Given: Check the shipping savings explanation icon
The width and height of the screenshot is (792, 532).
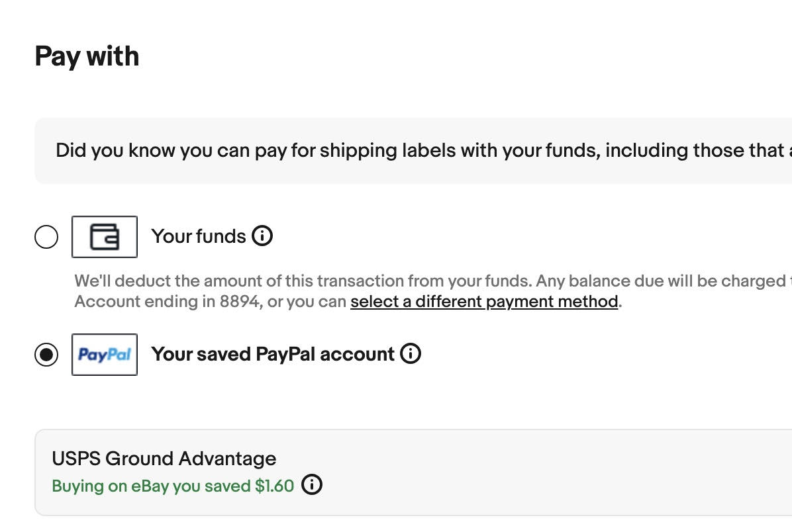Looking at the screenshot, I should pyautogui.click(x=311, y=485).
